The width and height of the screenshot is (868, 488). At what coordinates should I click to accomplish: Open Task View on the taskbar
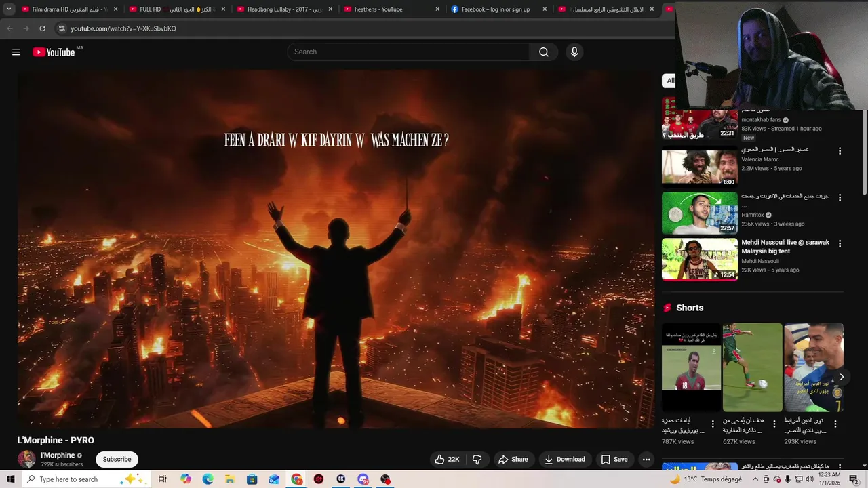[163, 479]
